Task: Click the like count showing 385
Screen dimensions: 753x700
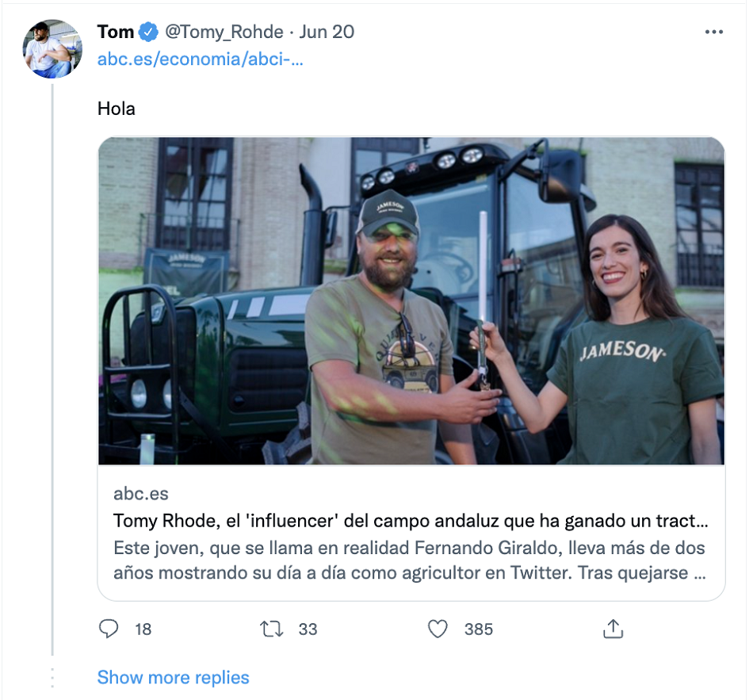Action: coord(479,629)
